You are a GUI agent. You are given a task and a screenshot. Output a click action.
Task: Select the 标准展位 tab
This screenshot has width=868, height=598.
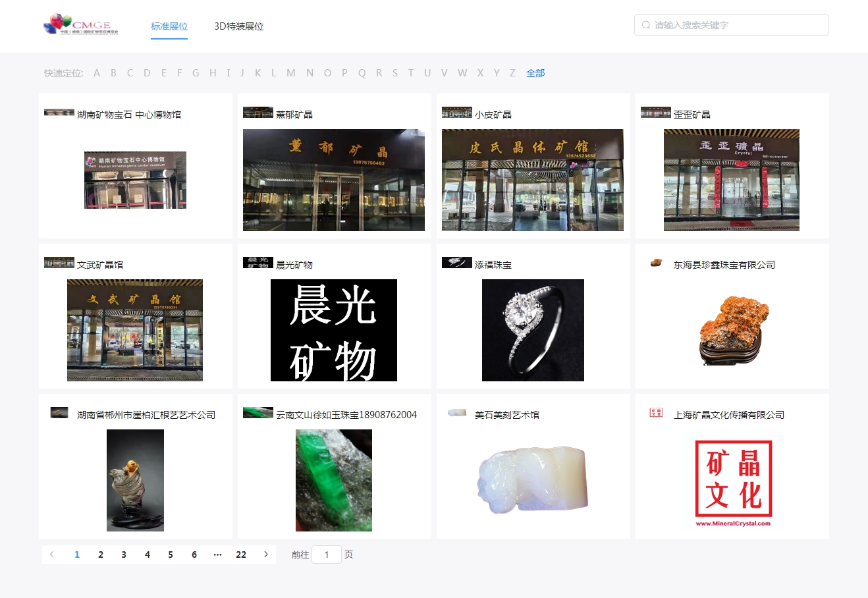click(x=169, y=27)
